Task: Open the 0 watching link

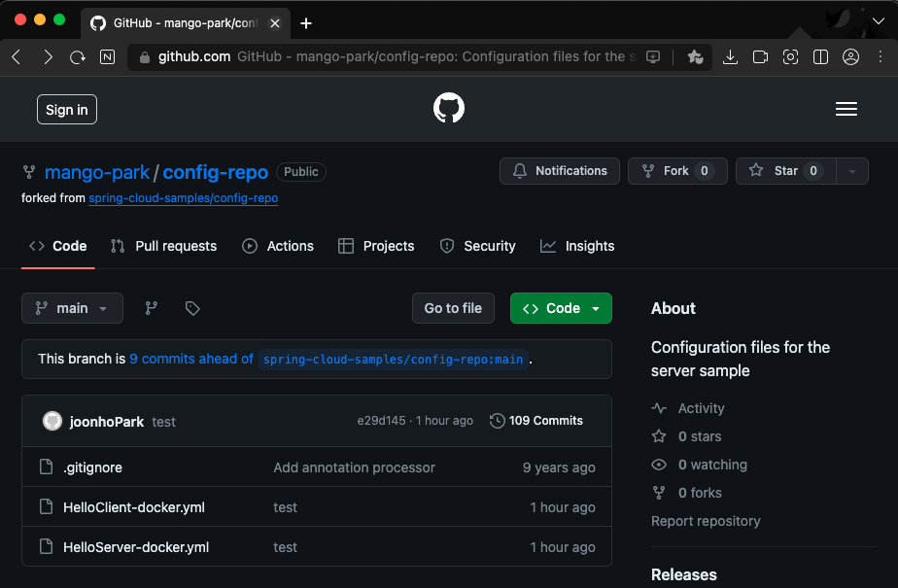Action: (x=712, y=465)
